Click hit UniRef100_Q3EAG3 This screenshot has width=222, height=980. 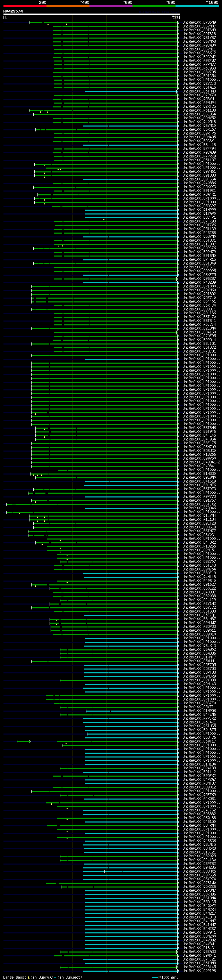[199, 951]
